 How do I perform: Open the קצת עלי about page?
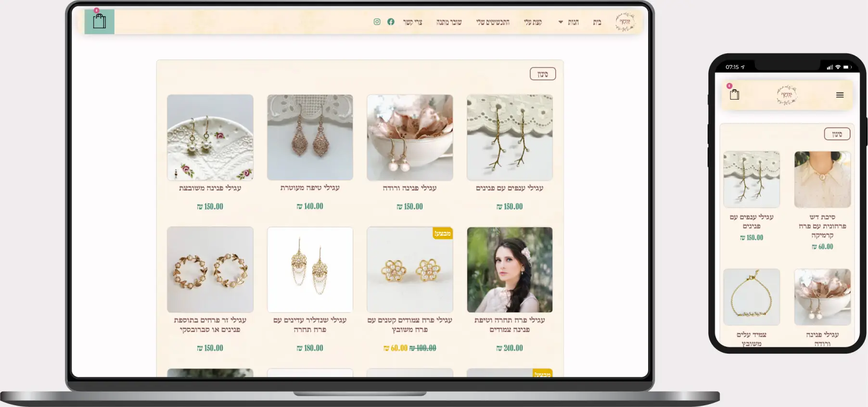tap(533, 22)
